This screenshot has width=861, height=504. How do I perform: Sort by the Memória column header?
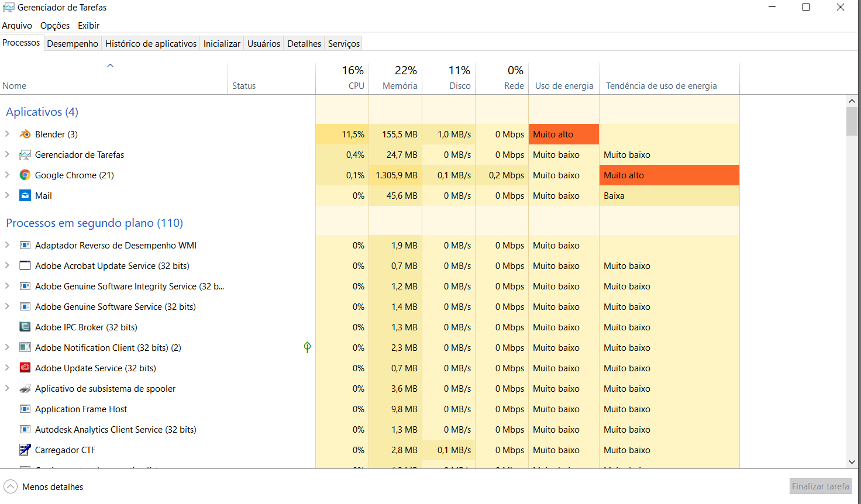coord(395,78)
